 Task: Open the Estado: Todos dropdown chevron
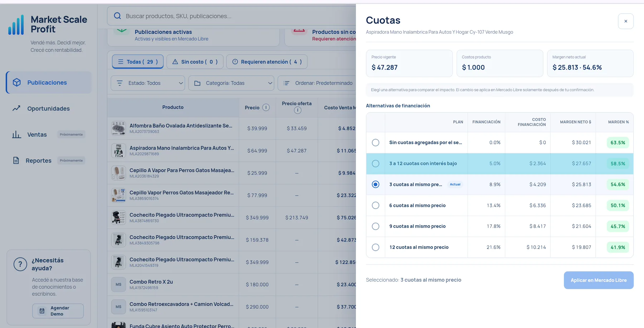pyautogui.click(x=181, y=83)
